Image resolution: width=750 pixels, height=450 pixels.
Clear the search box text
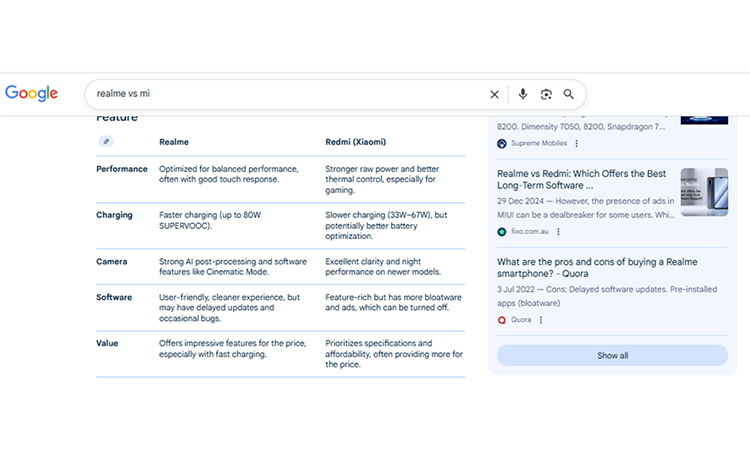pyautogui.click(x=494, y=94)
